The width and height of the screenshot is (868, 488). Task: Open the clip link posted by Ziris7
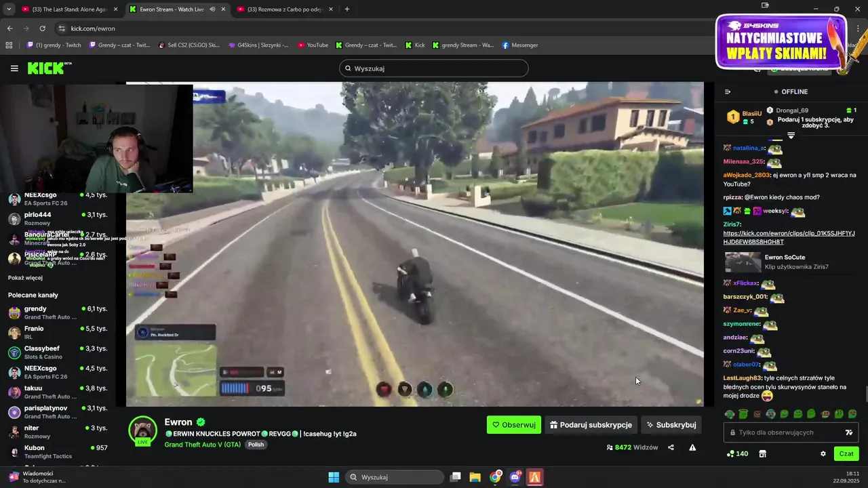(789, 237)
